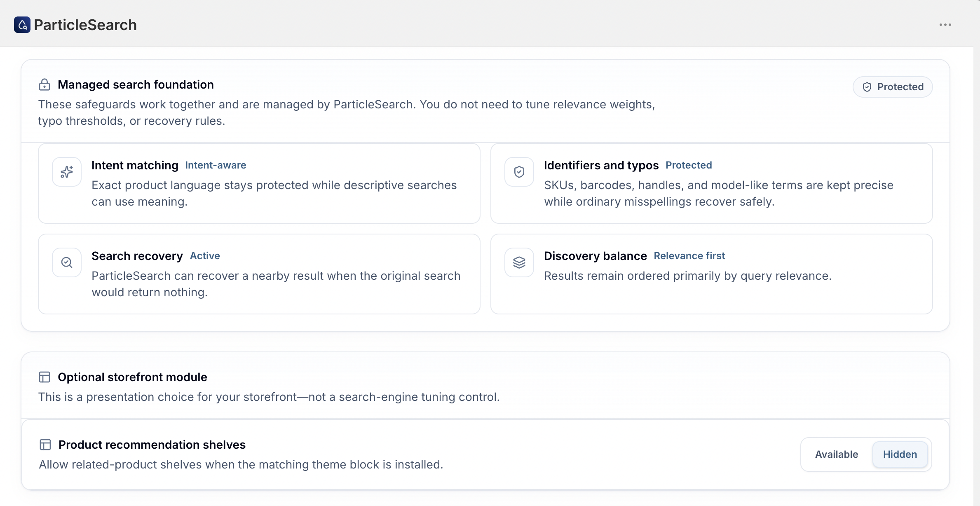Click the text 'Results remain ordered primarily by query relevance.'

pyautogui.click(x=688, y=276)
